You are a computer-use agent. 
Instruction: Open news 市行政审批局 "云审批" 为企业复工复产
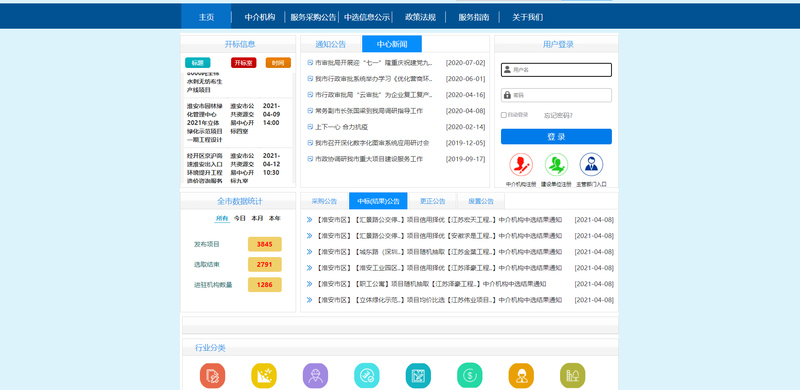click(374, 95)
